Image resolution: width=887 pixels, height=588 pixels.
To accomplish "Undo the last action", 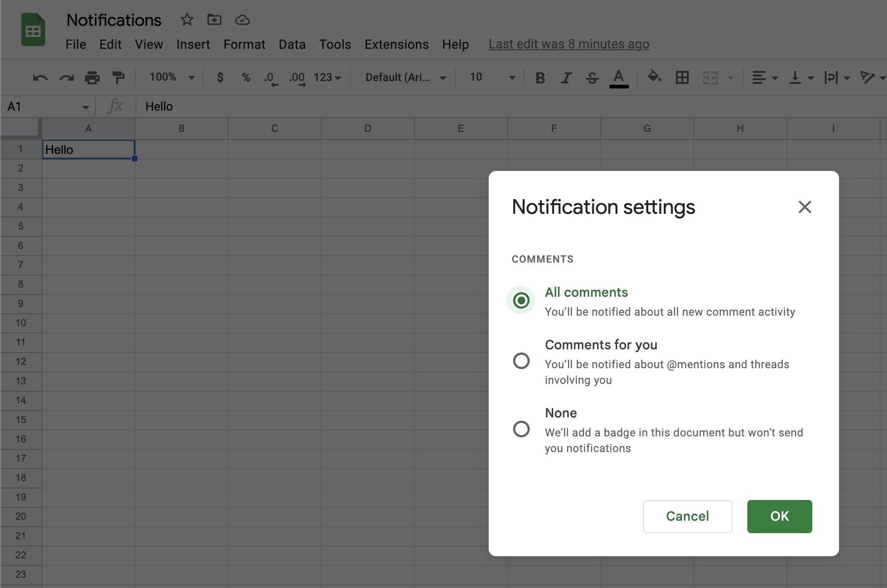I will click(41, 77).
